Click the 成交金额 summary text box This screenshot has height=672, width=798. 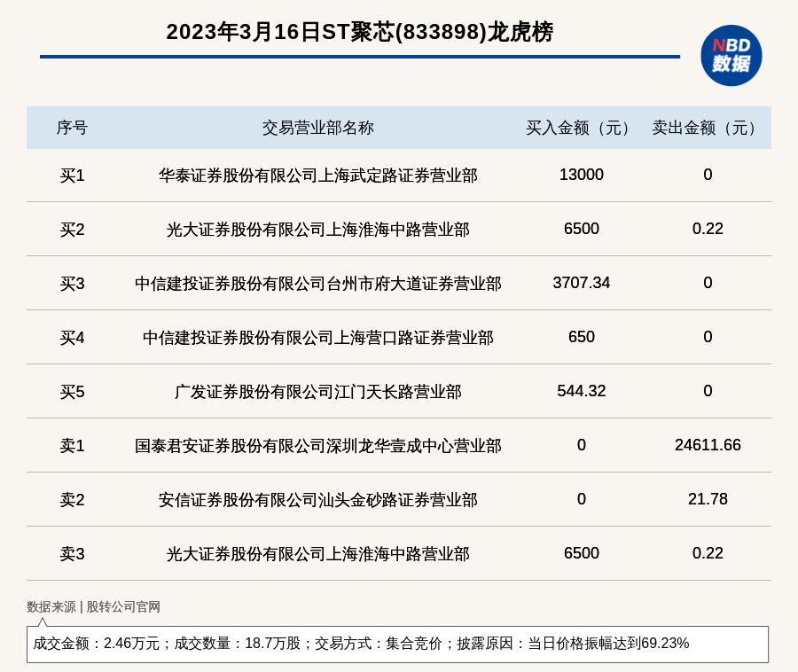pos(397,645)
